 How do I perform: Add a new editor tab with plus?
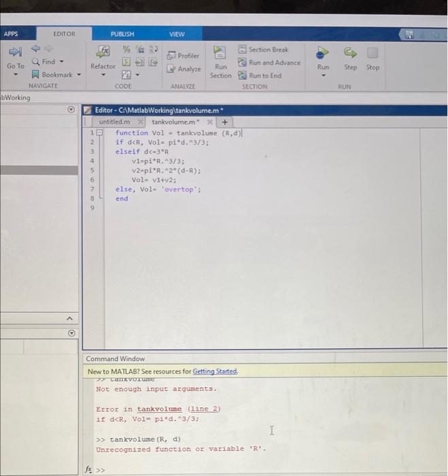(x=224, y=122)
